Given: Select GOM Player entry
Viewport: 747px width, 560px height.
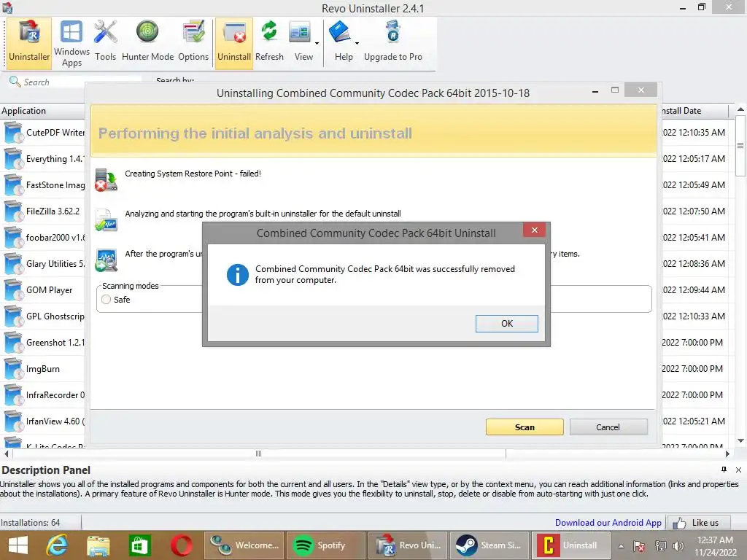Looking at the screenshot, I should pos(44,290).
